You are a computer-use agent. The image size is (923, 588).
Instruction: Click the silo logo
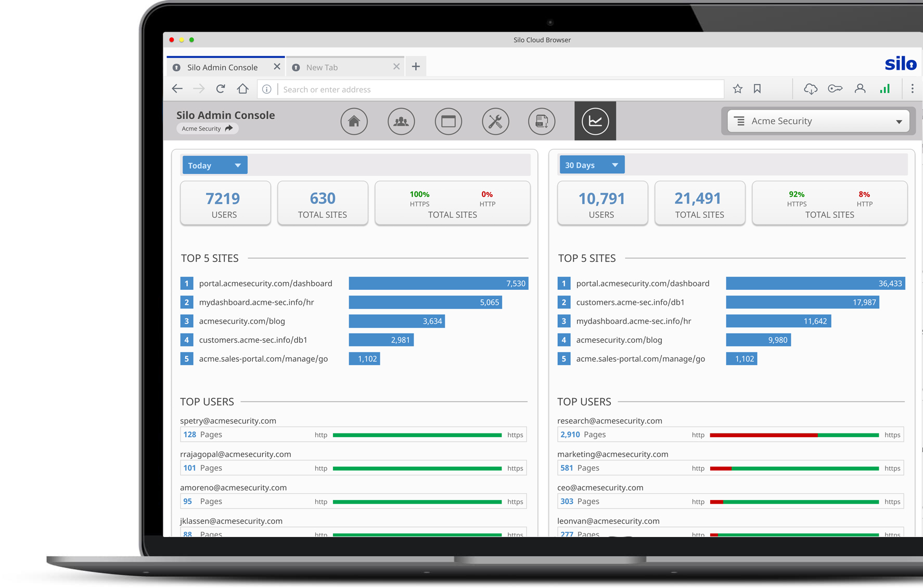point(901,64)
